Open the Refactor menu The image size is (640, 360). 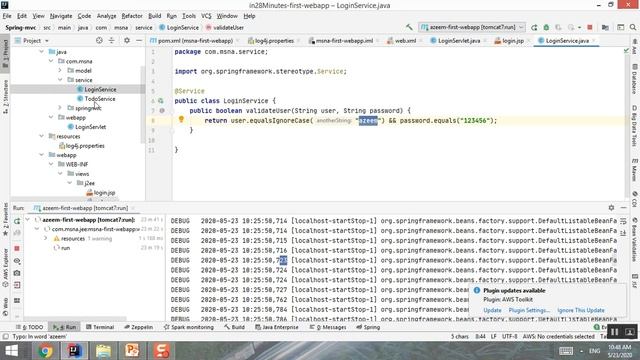tap(132, 16)
